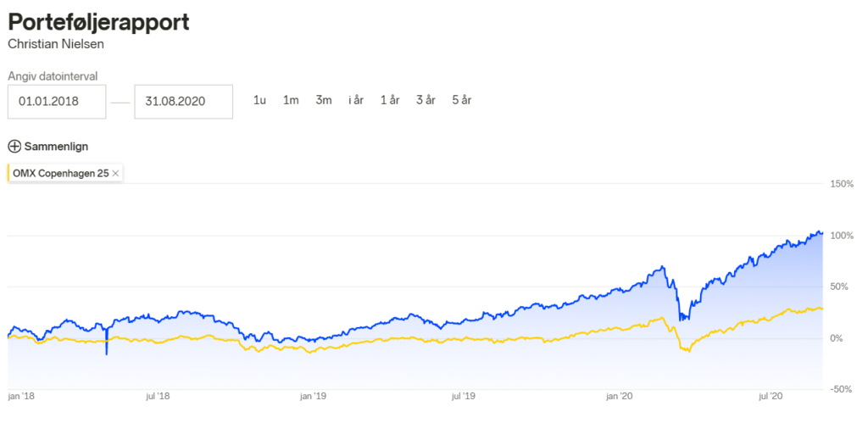
Task: Click the jul '19 axis marker
Action: (x=464, y=397)
